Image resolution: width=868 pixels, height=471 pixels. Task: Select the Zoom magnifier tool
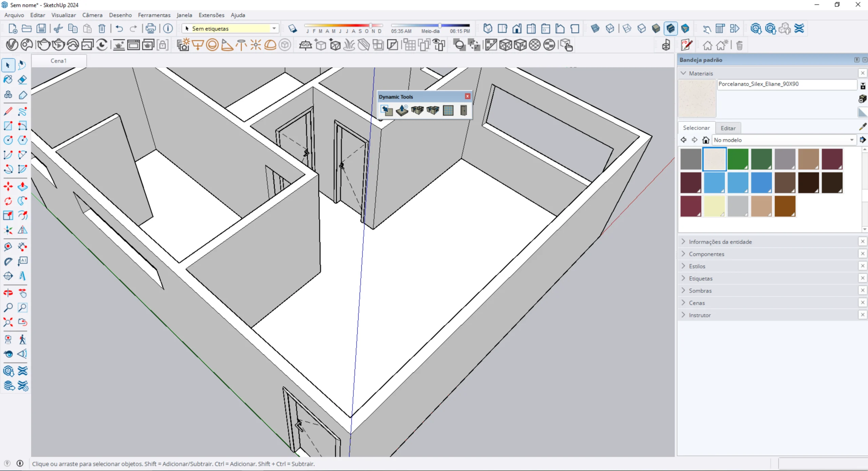point(8,308)
